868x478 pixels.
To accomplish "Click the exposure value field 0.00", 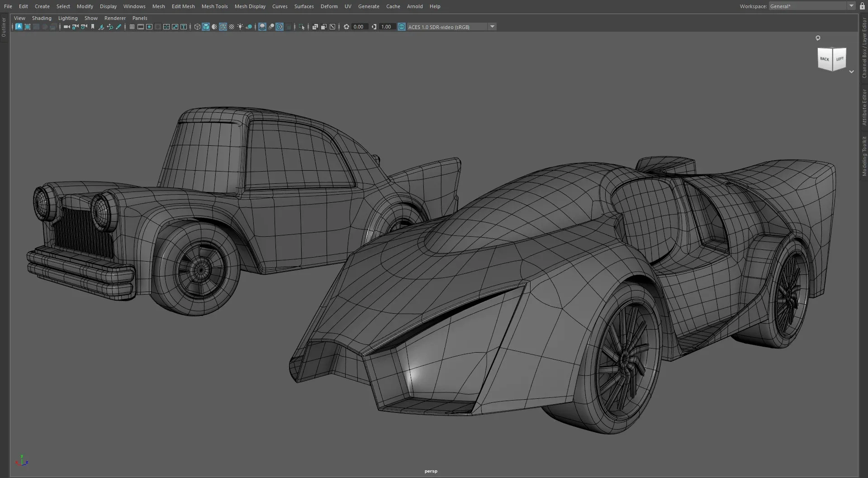I will [x=360, y=27].
